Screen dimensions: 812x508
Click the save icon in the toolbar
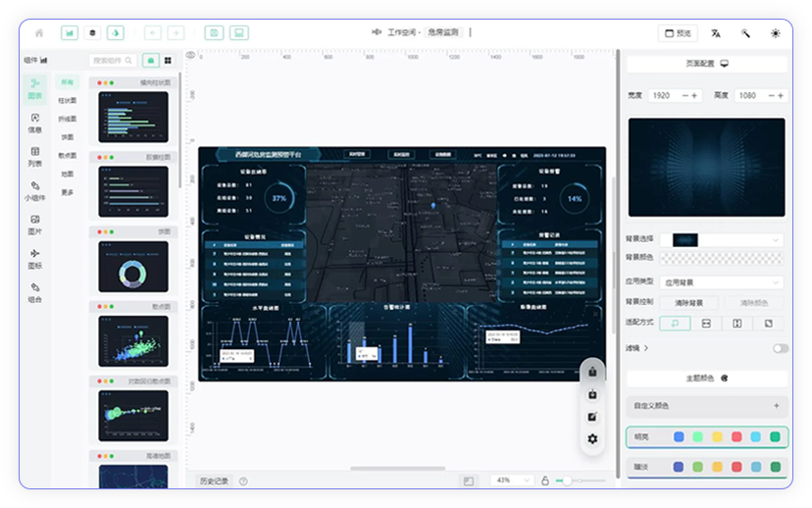point(214,32)
